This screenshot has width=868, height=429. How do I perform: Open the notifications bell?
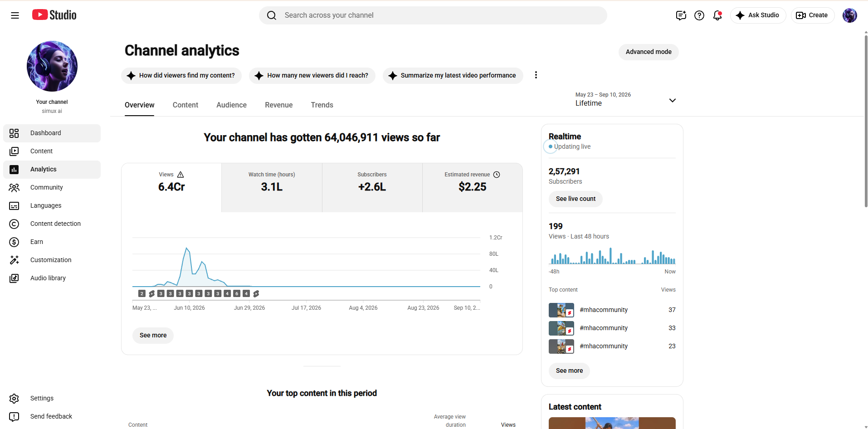tap(717, 15)
